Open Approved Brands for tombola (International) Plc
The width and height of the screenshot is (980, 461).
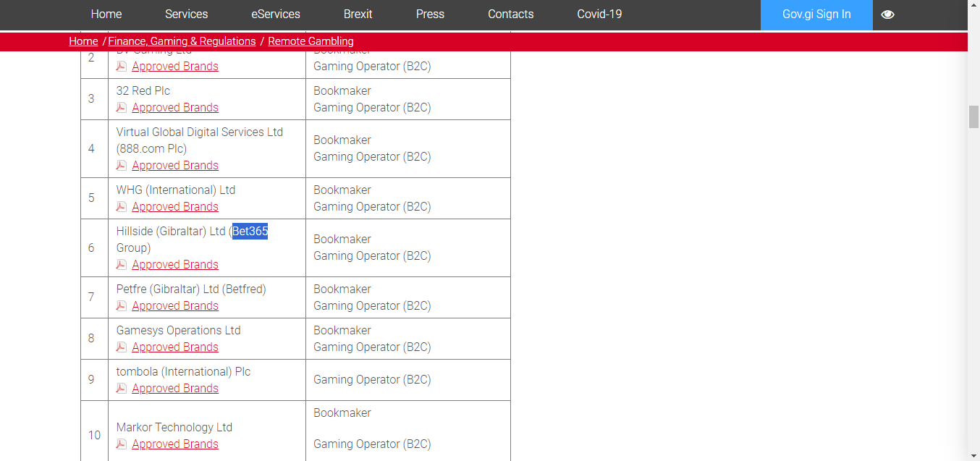coord(175,388)
